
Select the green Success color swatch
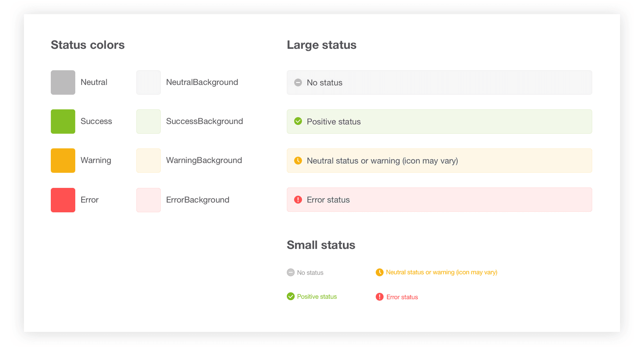[x=63, y=122]
